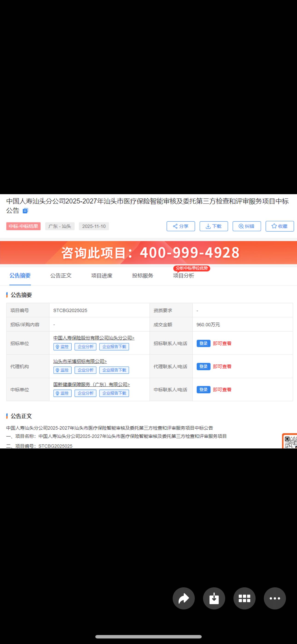Click 企业分析 for the 招标单位 row
This screenshot has height=644, width=297.
tap(85, 347)
